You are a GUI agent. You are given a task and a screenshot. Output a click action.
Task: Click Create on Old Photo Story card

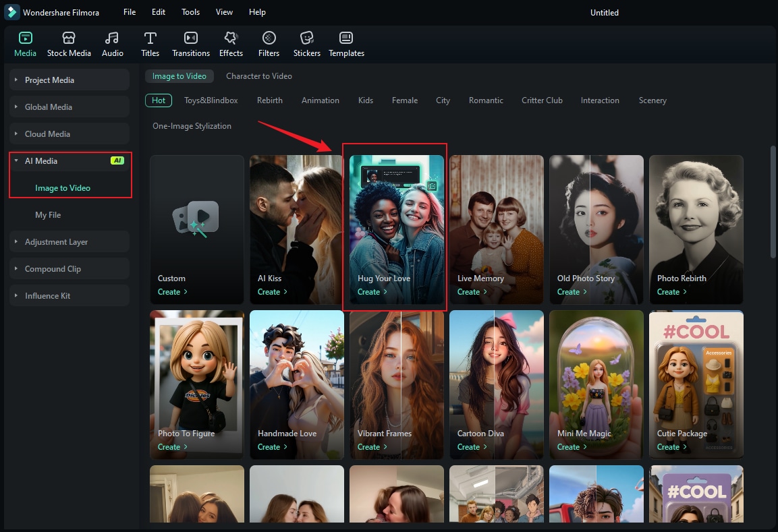click(572, 292)
